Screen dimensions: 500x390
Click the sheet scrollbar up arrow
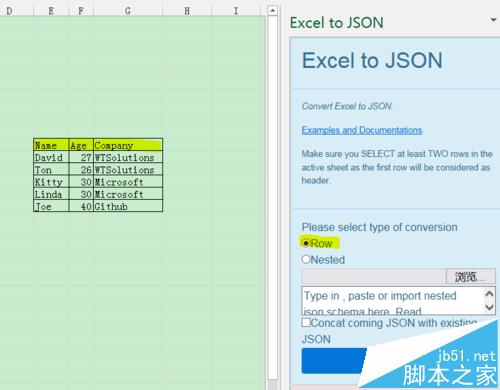pos(272,10)
